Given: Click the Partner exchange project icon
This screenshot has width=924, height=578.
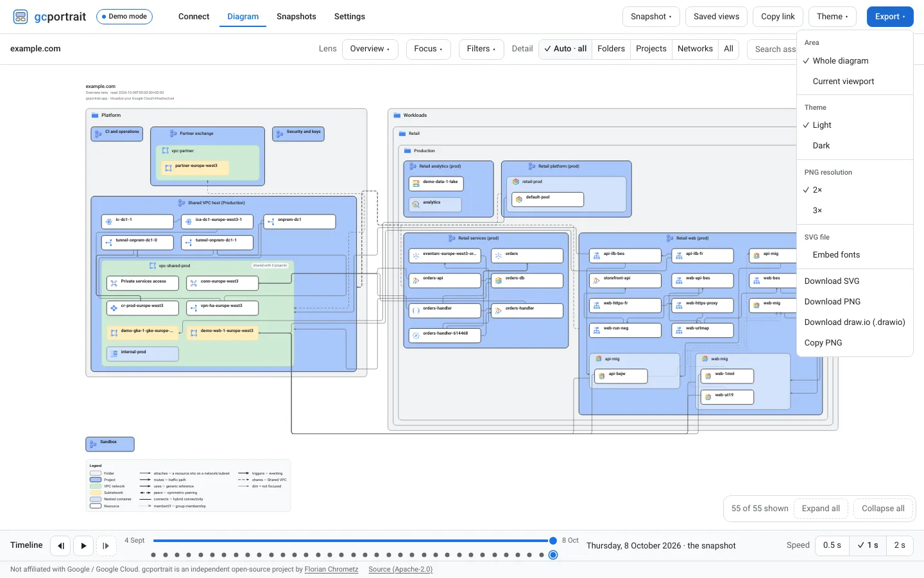Looking at the screenshot, I should tap(173, 134).
